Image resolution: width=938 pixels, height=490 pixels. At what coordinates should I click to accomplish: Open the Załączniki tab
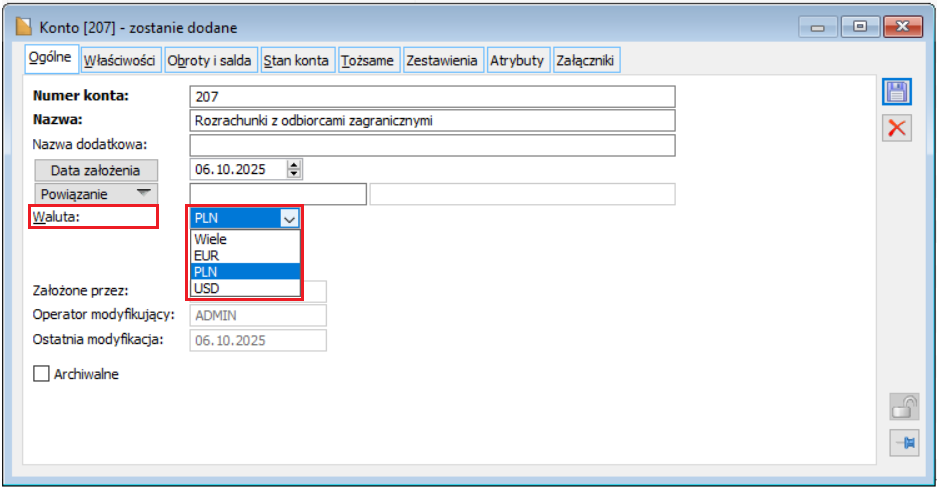pyautogui.click(x=586, y=60)
